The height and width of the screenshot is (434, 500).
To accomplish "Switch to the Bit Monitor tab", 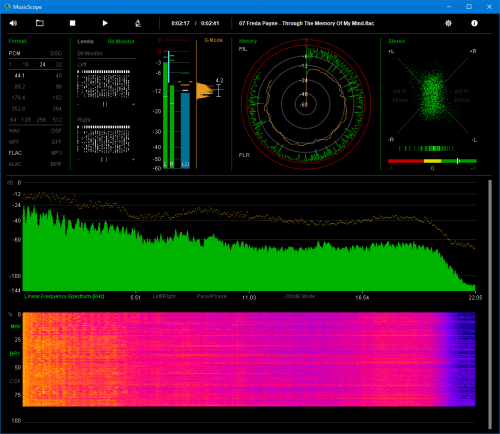I will tap(121, 41).
